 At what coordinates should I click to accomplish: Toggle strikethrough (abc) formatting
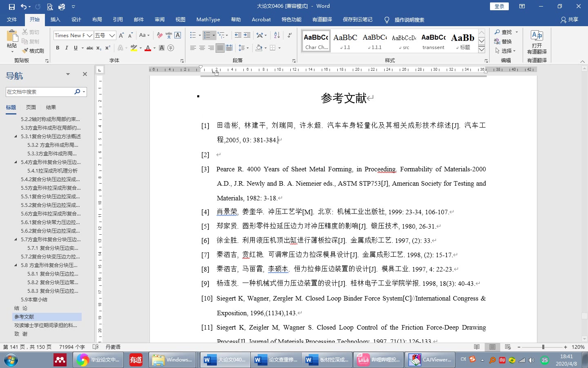90,48
